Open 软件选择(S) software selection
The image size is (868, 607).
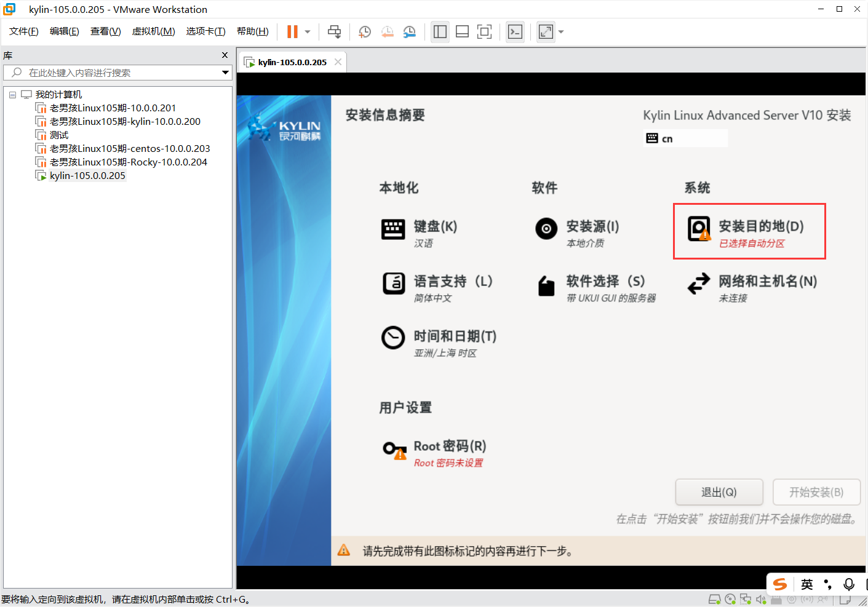[596, 288]
